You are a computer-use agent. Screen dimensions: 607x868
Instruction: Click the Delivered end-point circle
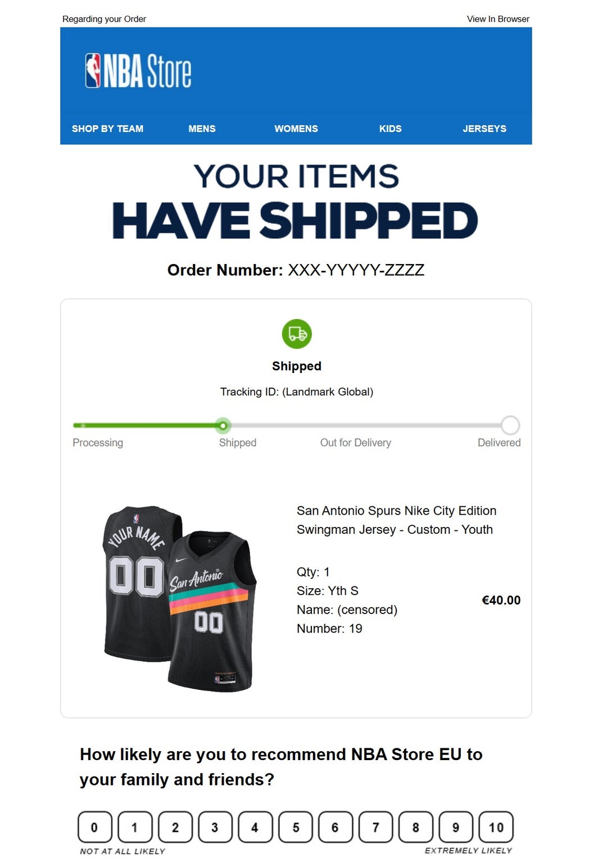(x=510, y=425)
